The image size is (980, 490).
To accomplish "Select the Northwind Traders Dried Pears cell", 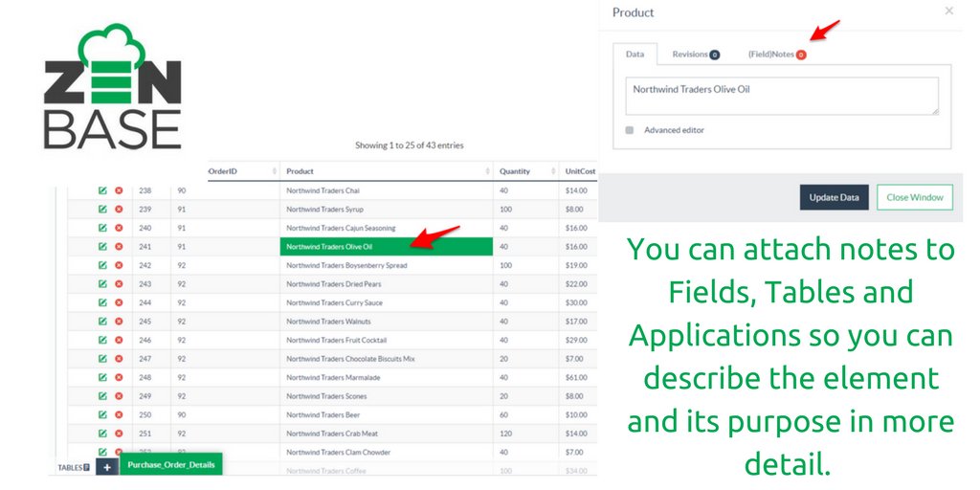I will coord(387,284).
